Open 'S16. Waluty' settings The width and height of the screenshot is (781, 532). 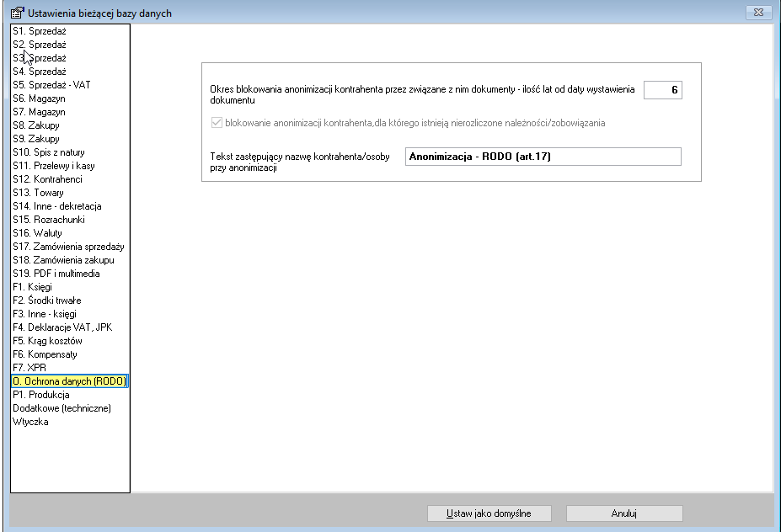pos(37,233)
